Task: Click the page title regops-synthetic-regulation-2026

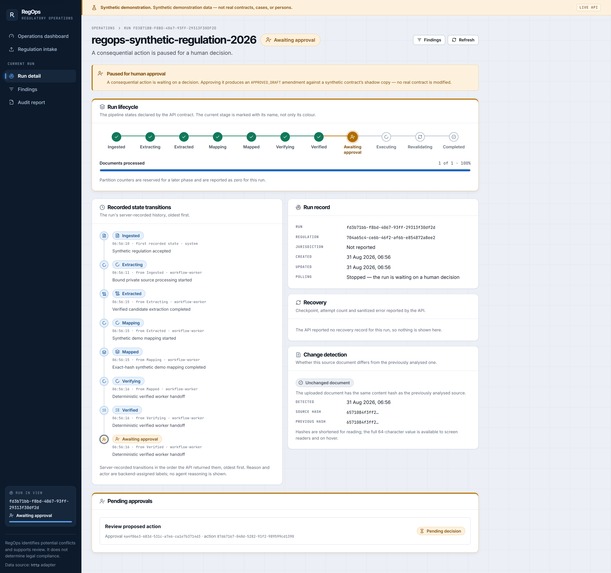Action: 174,40
